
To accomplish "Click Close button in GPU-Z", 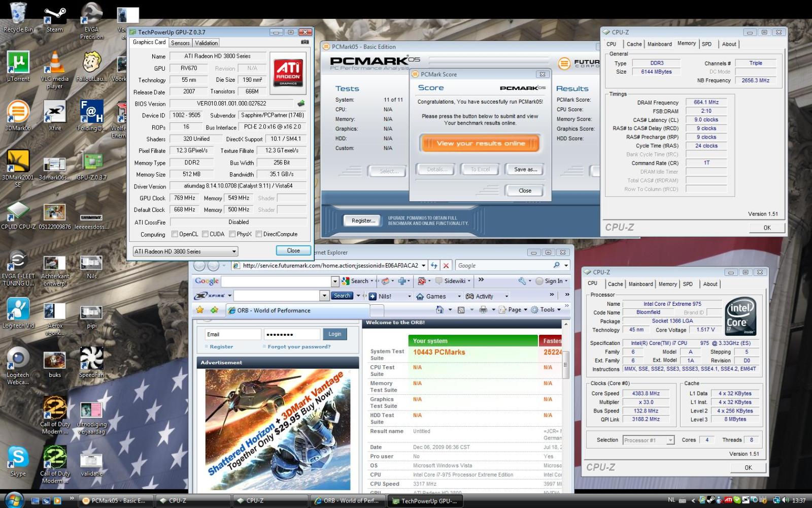I will (x=293, y=251).
